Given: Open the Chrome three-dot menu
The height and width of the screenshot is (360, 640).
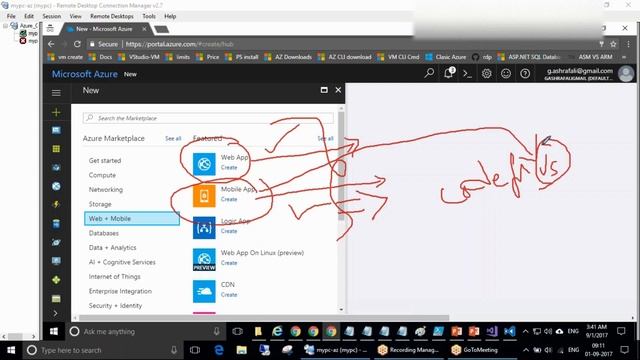Looking at the screenshot, I should click(629, 44).
